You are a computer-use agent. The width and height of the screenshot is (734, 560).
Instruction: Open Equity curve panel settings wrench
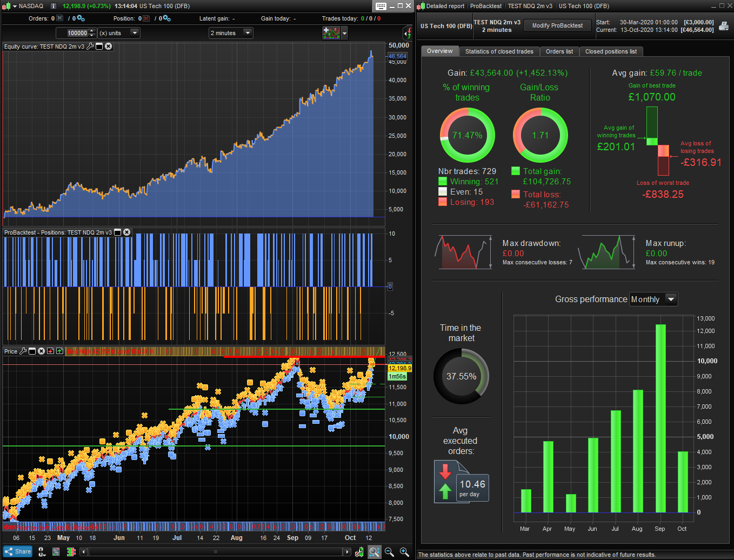tap(90, 46)
